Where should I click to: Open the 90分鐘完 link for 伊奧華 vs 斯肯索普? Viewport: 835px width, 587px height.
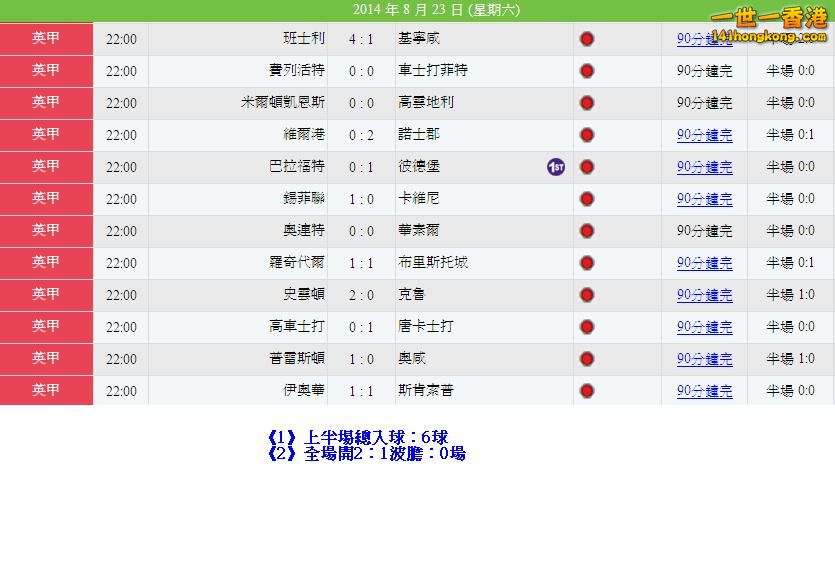tap(705, 390)
